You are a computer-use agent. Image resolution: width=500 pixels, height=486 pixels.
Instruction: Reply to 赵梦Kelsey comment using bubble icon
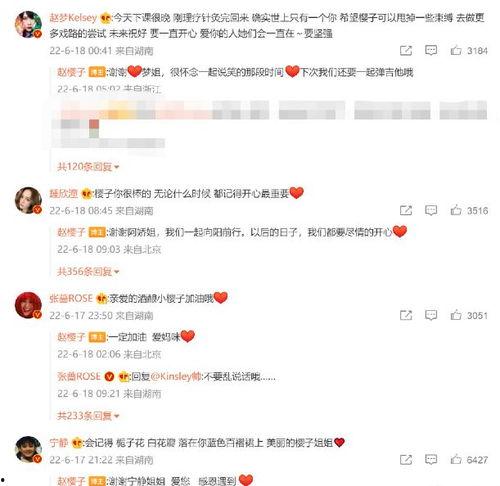click(431, 50)
